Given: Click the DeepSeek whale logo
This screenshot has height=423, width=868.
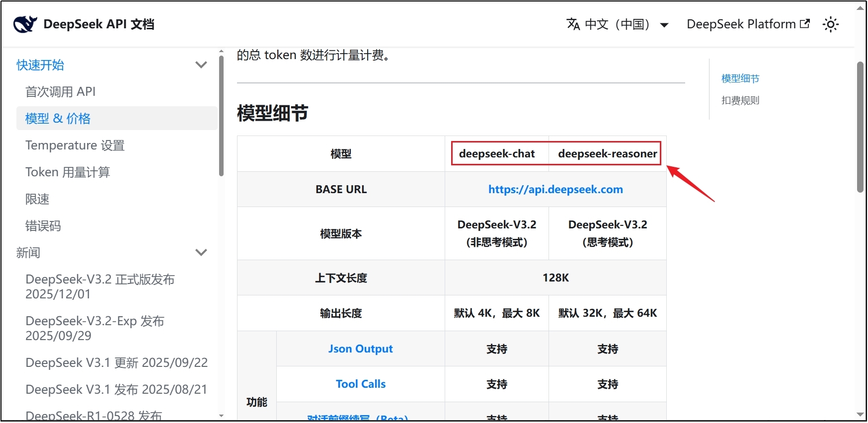Looking at the screenshot, I should click(x=25, y=24).
